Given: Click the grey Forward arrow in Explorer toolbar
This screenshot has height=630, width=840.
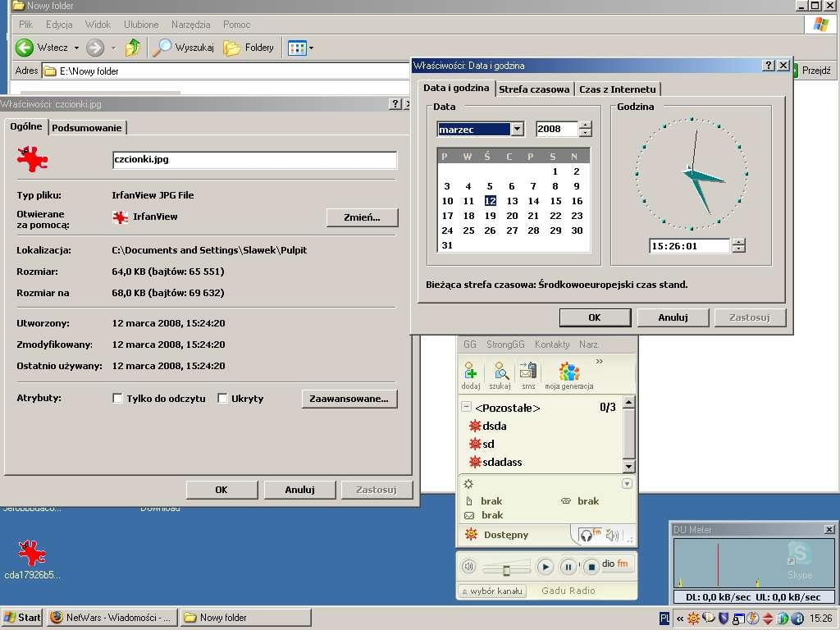Looking at the screenshot, I should coord(95,48).
